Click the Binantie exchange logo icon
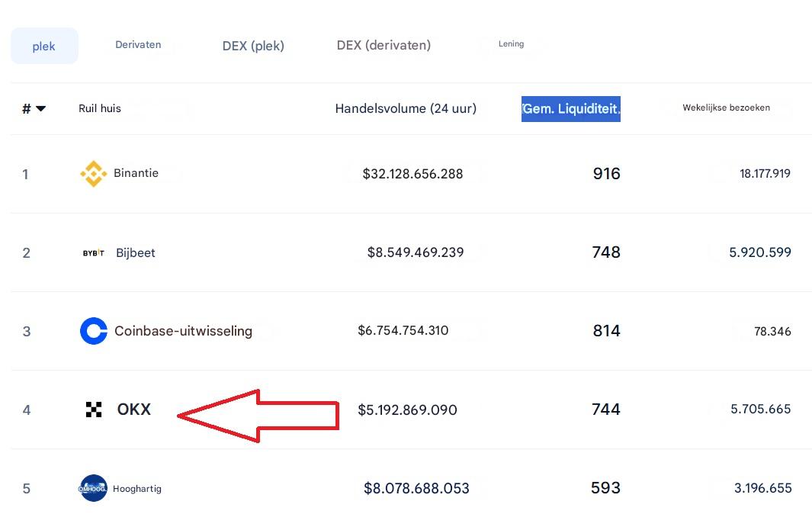This screenshot has height=514, width=812. point(93,173)
